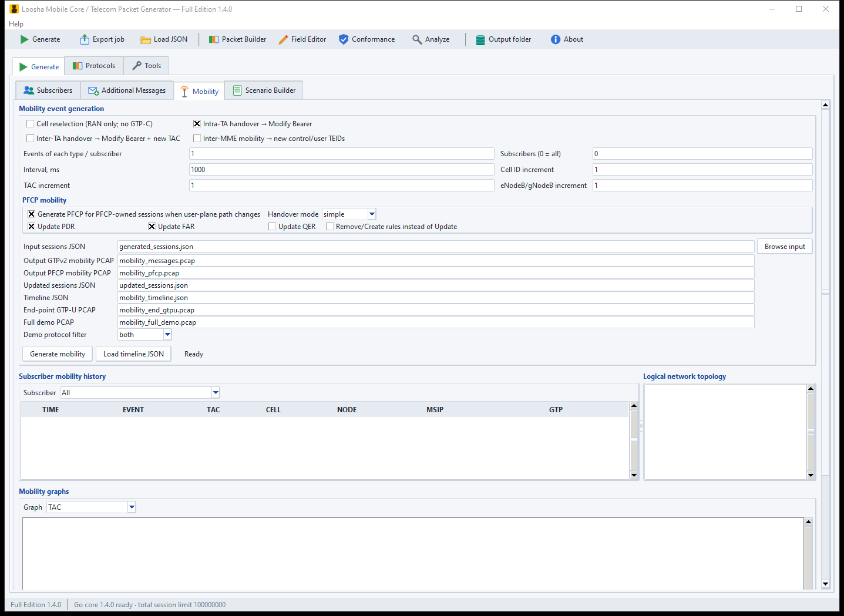Show About info icon
The image size is (844, 616).
[556, 39]
